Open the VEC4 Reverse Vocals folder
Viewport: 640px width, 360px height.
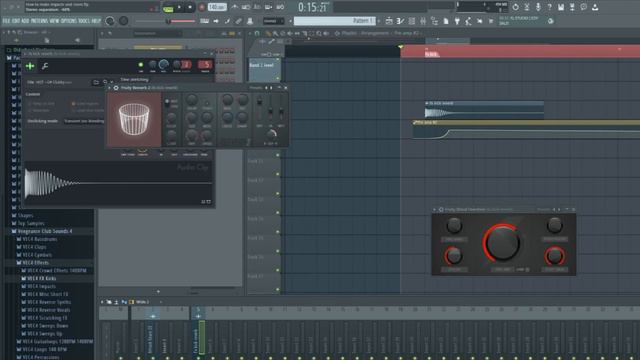49,310
